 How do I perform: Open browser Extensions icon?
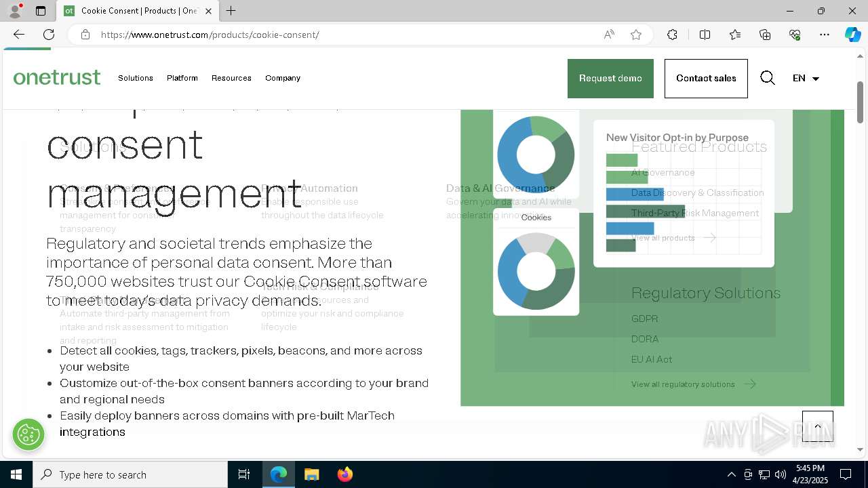coord(672,35)
